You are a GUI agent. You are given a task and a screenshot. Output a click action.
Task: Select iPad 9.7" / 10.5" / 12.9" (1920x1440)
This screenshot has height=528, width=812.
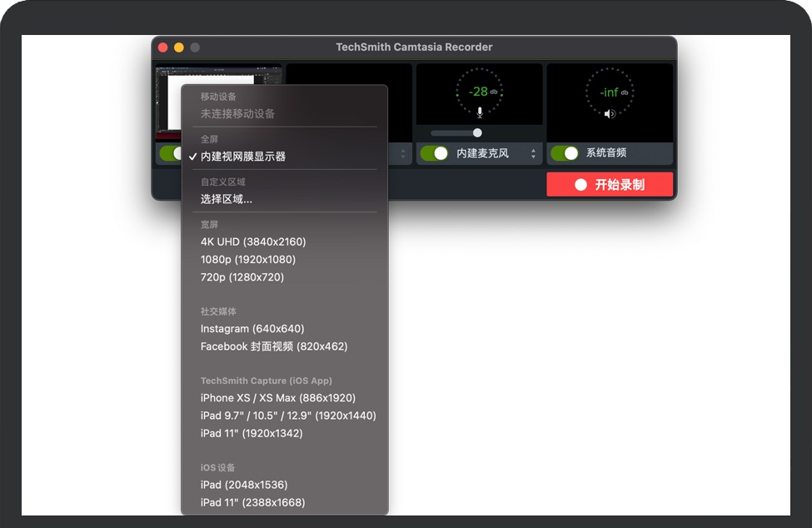[x=284, y=416]
